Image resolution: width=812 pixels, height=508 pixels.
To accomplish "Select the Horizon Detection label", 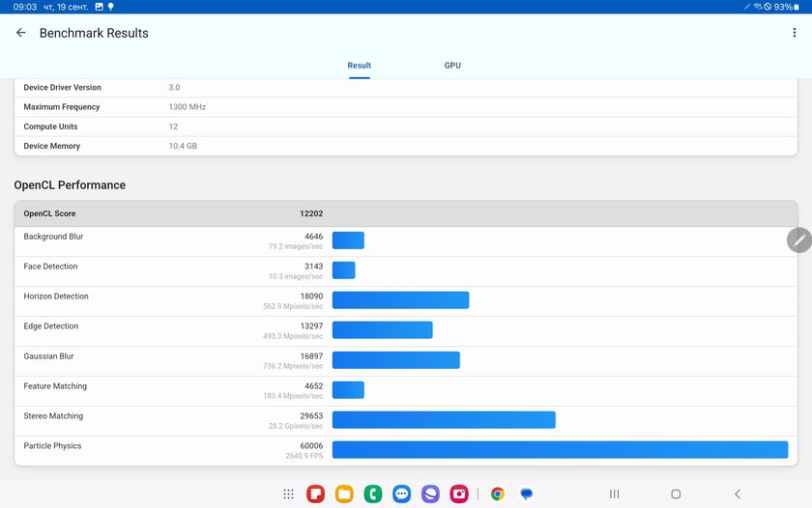I will [56, 296].
